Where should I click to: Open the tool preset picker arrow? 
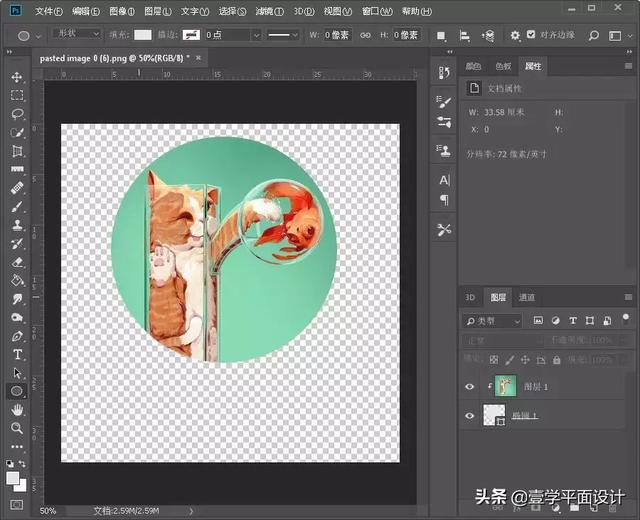pos(38,37)
